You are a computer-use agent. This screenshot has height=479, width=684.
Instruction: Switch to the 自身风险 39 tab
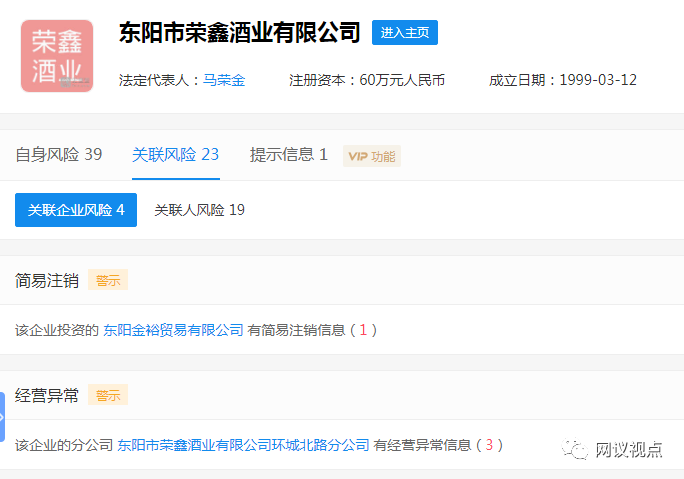pos(58,155)
